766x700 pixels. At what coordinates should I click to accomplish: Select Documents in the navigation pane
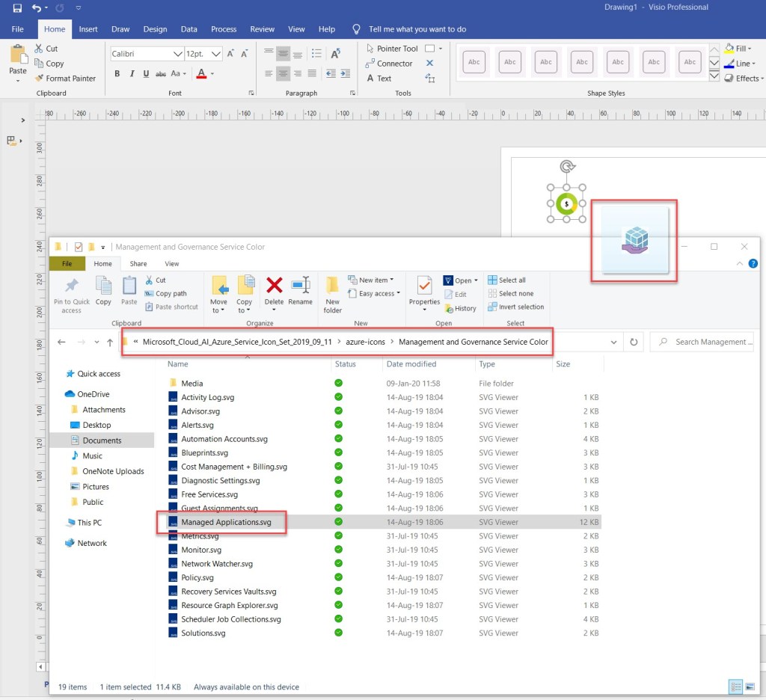point(102,440)
